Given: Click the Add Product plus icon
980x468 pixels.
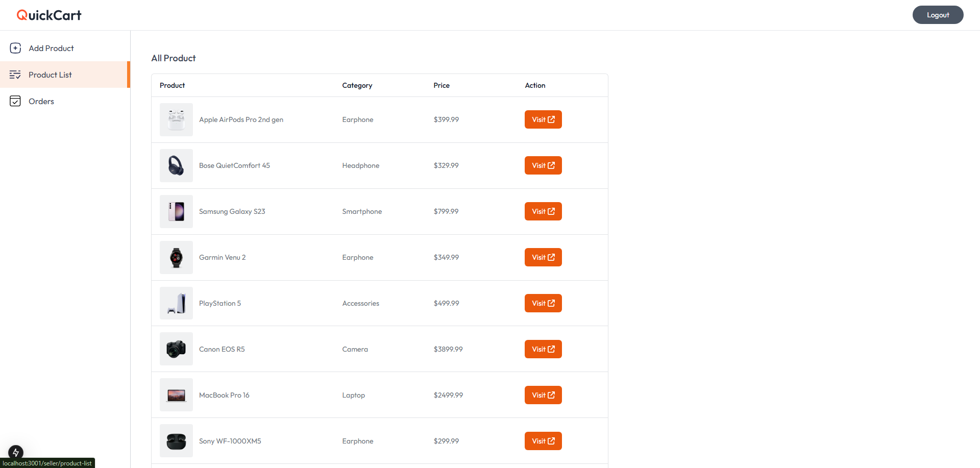Looking at the screenshot, I should 15,48.
